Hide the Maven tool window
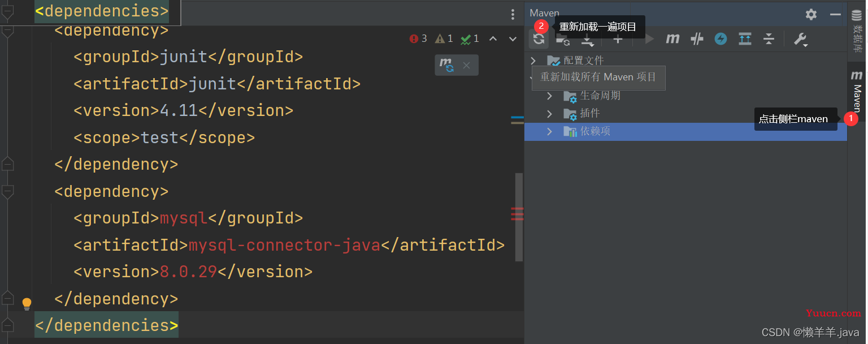The image size is (868, 344). [x=835, y=14]
